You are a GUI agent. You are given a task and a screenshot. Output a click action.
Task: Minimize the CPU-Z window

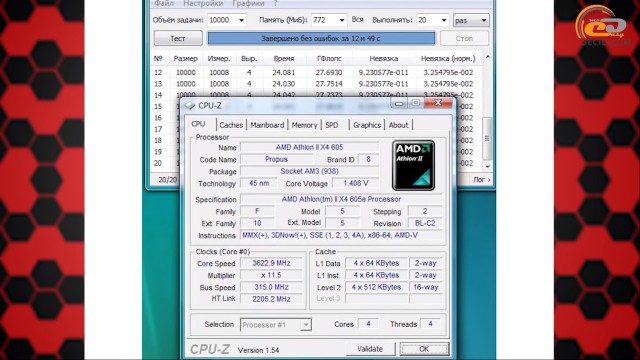(x=399, y=103)
